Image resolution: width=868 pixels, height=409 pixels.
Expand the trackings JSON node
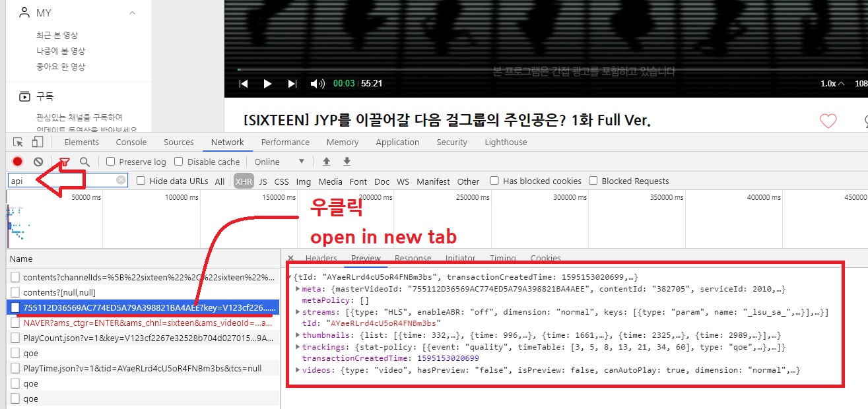(298, 347)
